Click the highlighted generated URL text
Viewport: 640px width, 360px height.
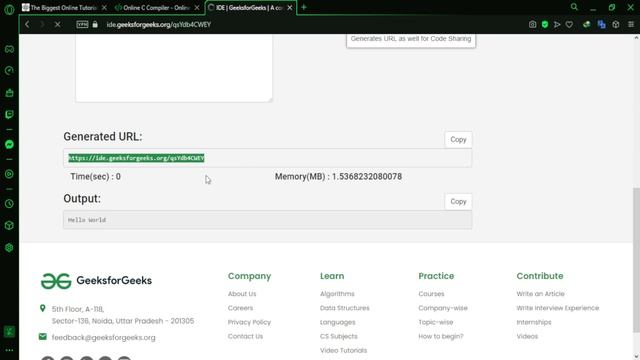coord(136,158)
